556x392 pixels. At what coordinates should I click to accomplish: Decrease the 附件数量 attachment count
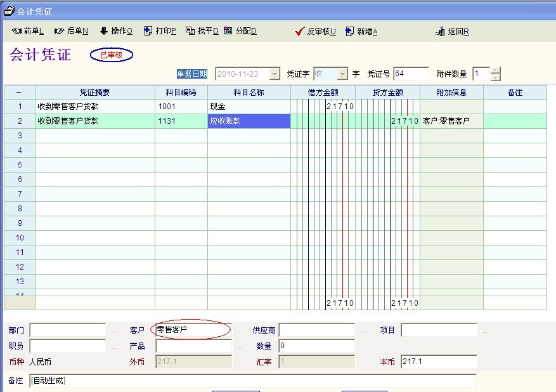coord(496,77)
